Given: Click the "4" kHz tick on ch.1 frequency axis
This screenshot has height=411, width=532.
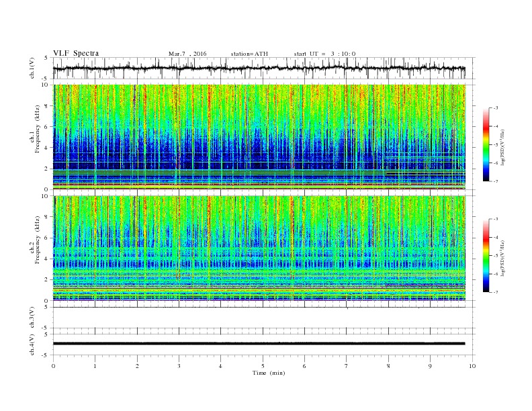Looking at the screenshot, I should coord(47,148).
